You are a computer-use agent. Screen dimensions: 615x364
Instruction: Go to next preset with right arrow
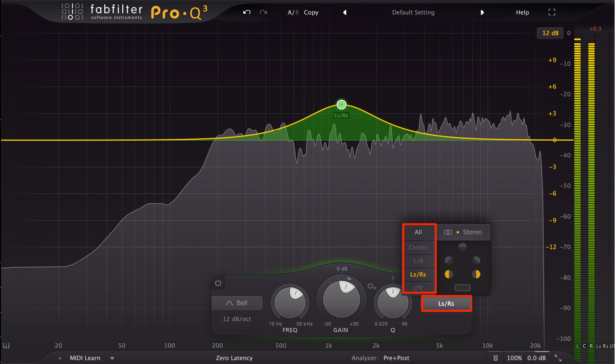[482, 12]
